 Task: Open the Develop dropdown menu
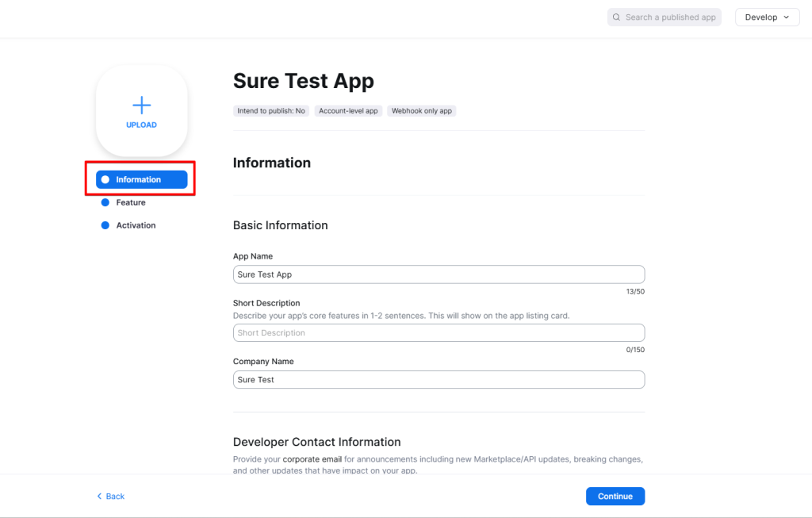767,17
